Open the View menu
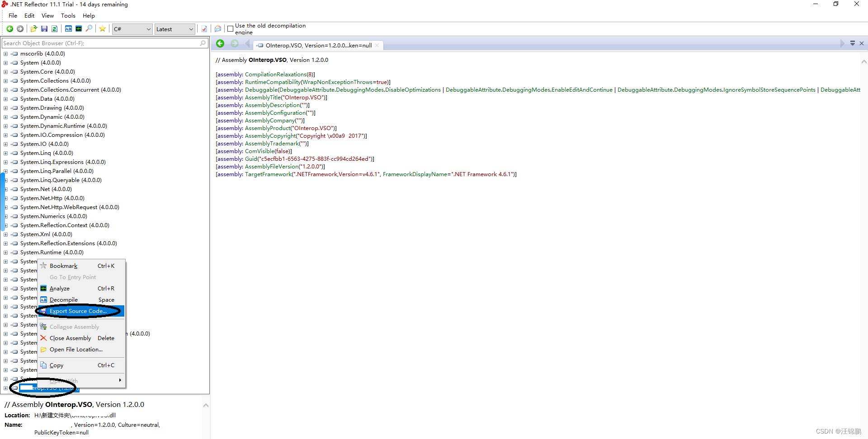This screenshot has height=439, width=868. [x=47, y=15]
